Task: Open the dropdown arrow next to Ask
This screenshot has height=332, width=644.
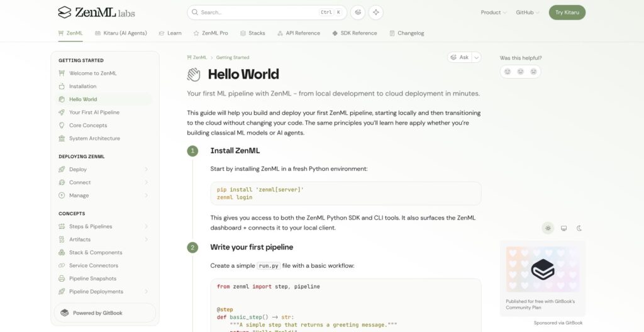Action: [477, 57]
